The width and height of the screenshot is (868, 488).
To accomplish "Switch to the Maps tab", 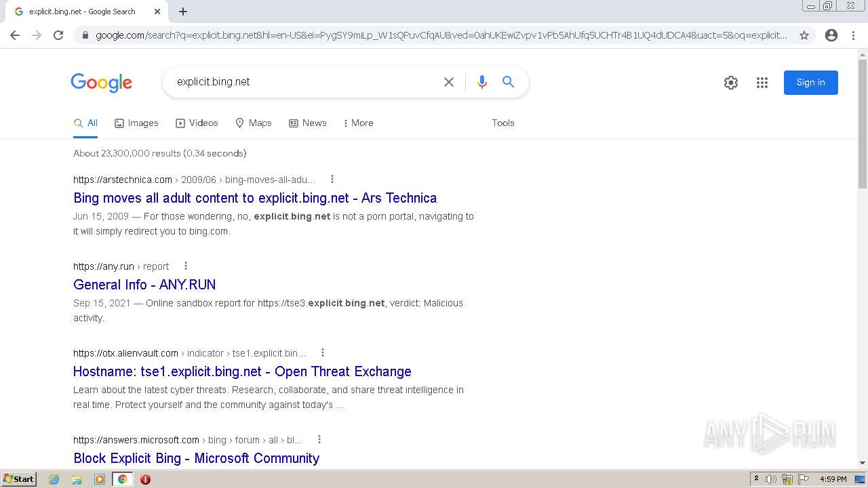I will 254,123.
